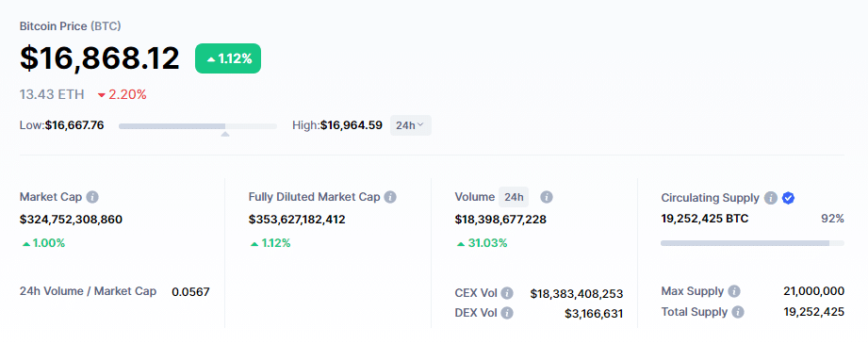Click the Market Cap info icon
Viewport: 868px width, 344px height.
[x=92, y=197]
